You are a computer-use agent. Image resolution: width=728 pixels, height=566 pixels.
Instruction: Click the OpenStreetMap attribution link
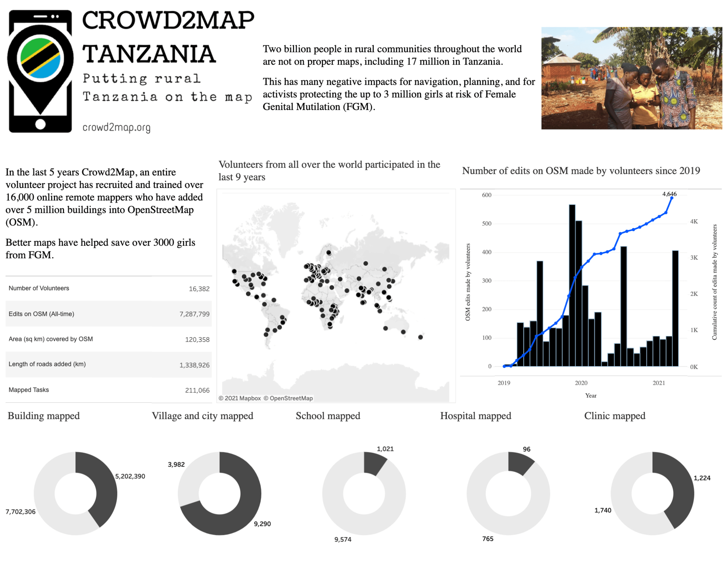(x=288, y=398)
